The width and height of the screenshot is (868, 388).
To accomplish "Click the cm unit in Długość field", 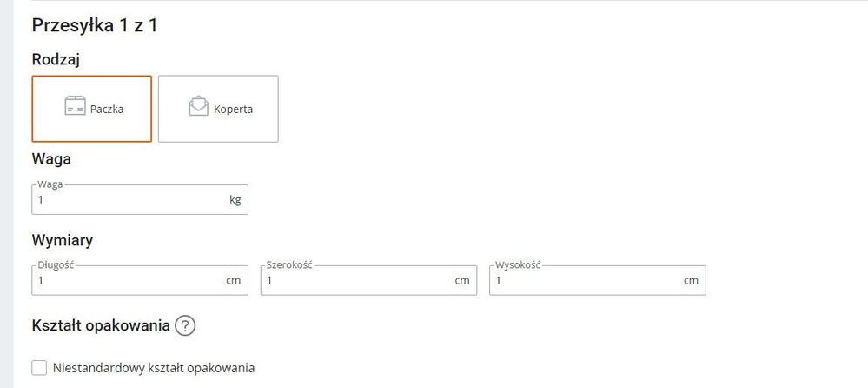I will (232, 281).
